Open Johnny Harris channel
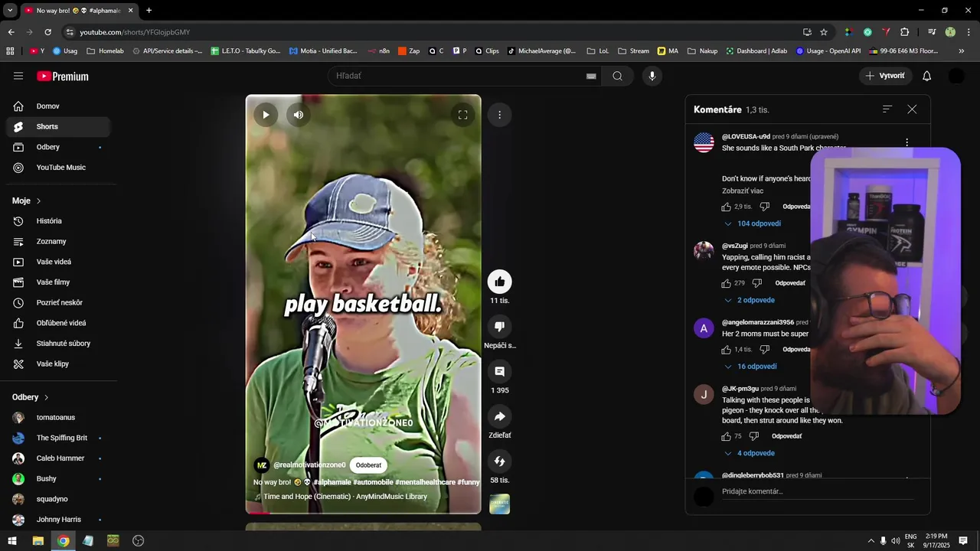The height and width of the screenshot is (551, 980). (58, 520)
